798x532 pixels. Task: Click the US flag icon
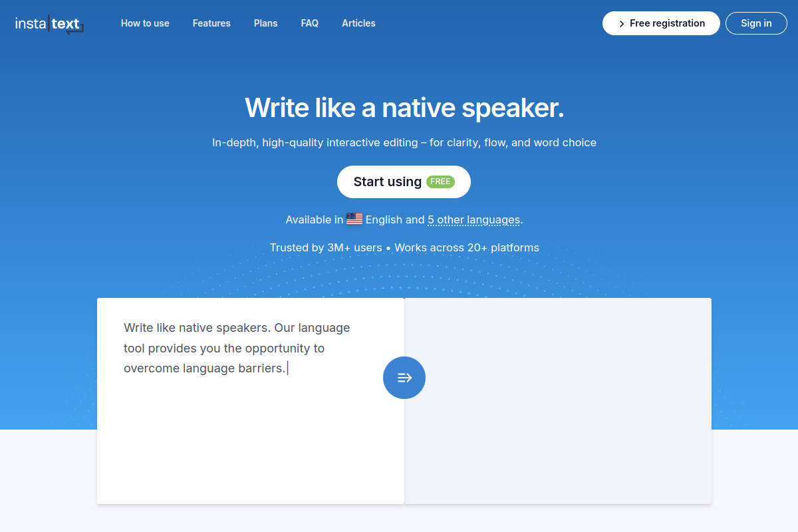point(354,219)
